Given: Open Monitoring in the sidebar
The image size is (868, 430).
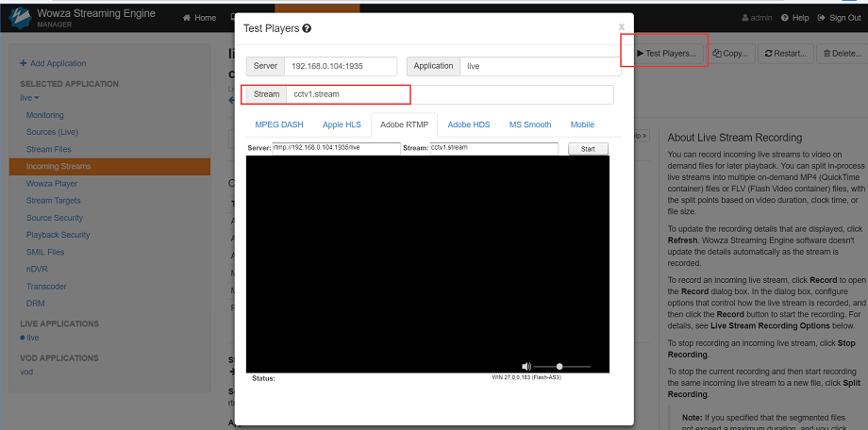Looking at the screenshot, I should click(x=45, y=115).
